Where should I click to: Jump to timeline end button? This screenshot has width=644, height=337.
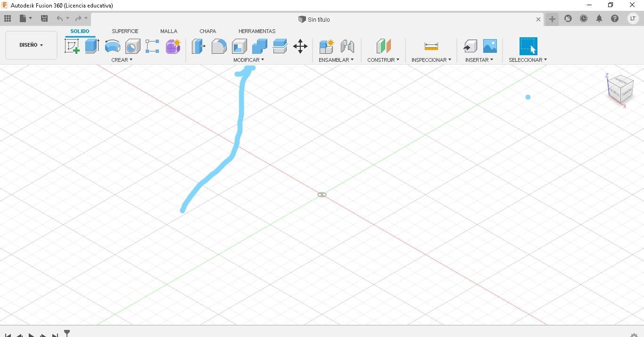[55, 335]
